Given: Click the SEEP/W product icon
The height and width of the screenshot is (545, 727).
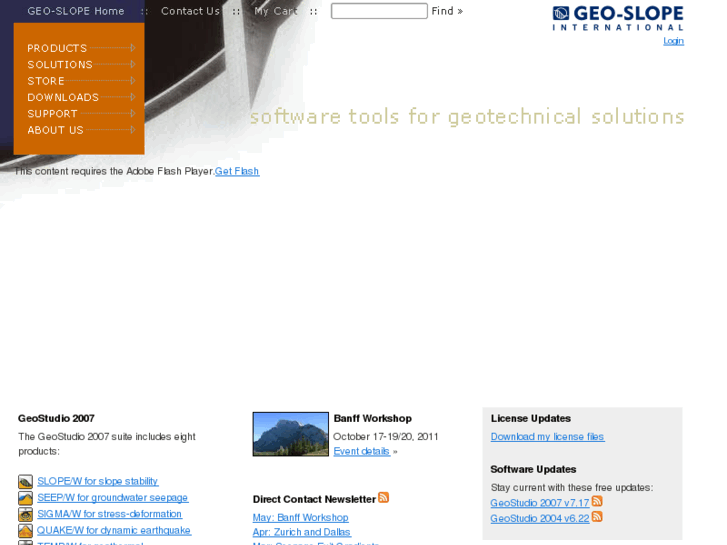Looking at the screenshot, I should pos(26,498).
